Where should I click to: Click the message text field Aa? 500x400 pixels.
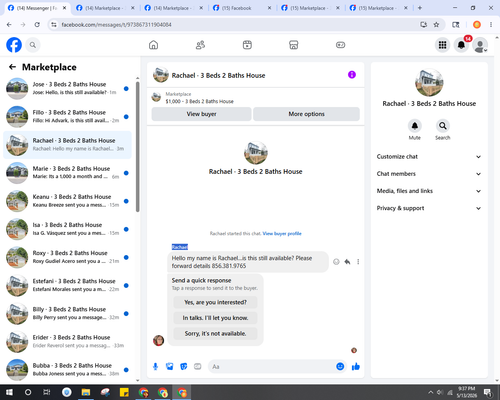pos(272,367)
